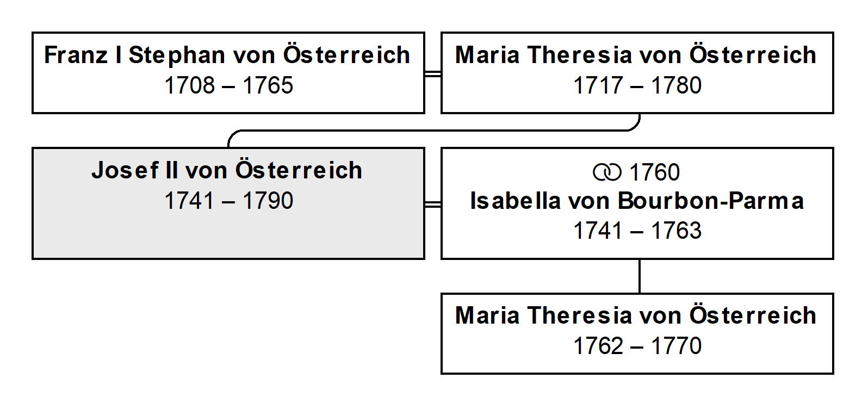Select Maria Theresia von Österreich, 1717 – 1780

pyautogui.click(x=637, y=73)
